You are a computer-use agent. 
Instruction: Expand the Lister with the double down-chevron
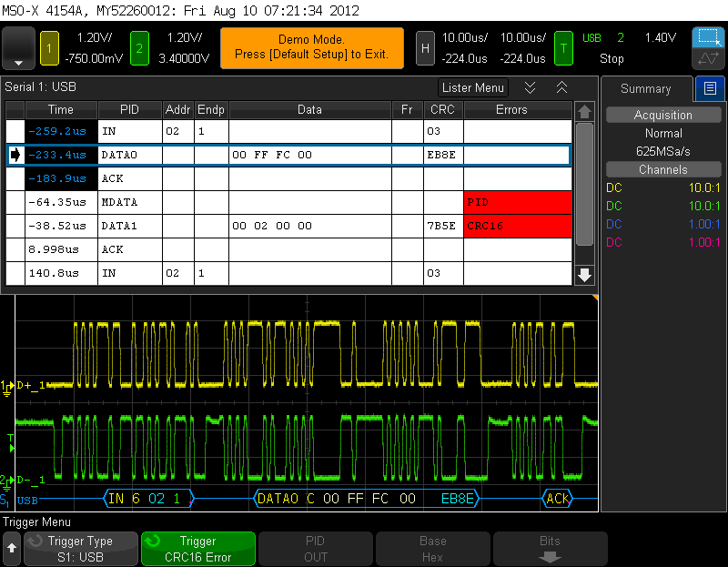click(532, 87)
